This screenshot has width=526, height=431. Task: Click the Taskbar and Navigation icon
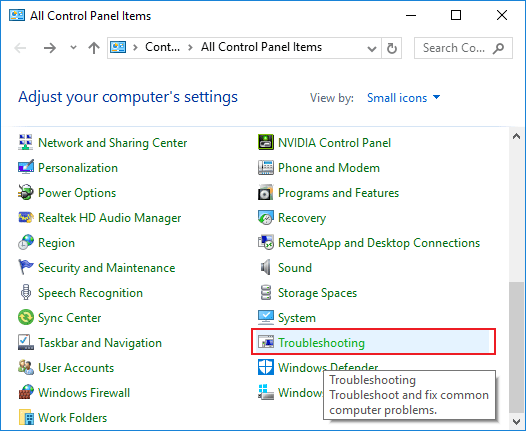25,342
